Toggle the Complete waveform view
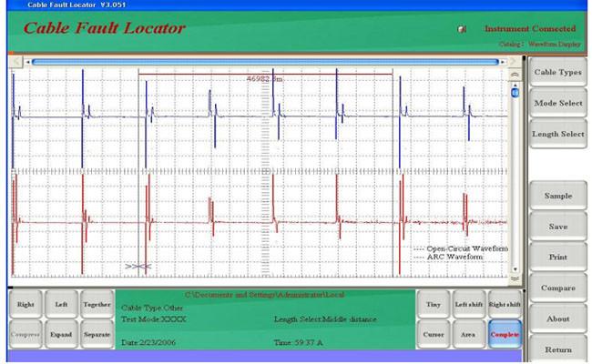 (x=505, y=335)
